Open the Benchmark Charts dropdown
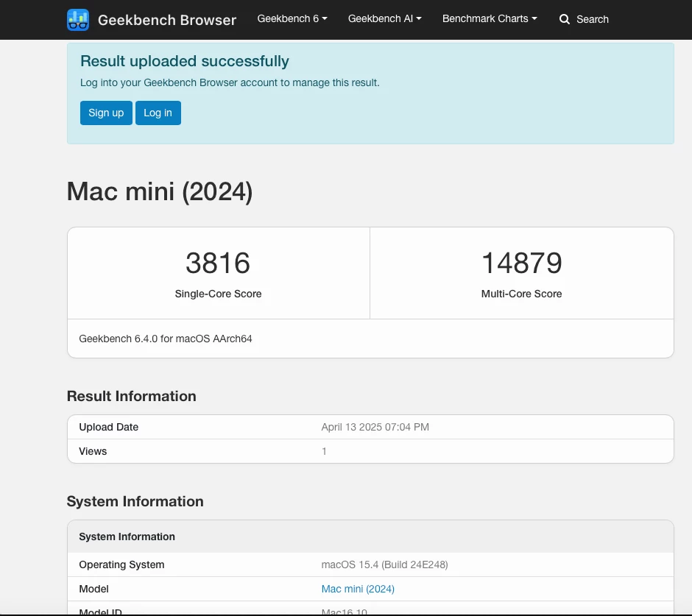 (x=490, y=18)
